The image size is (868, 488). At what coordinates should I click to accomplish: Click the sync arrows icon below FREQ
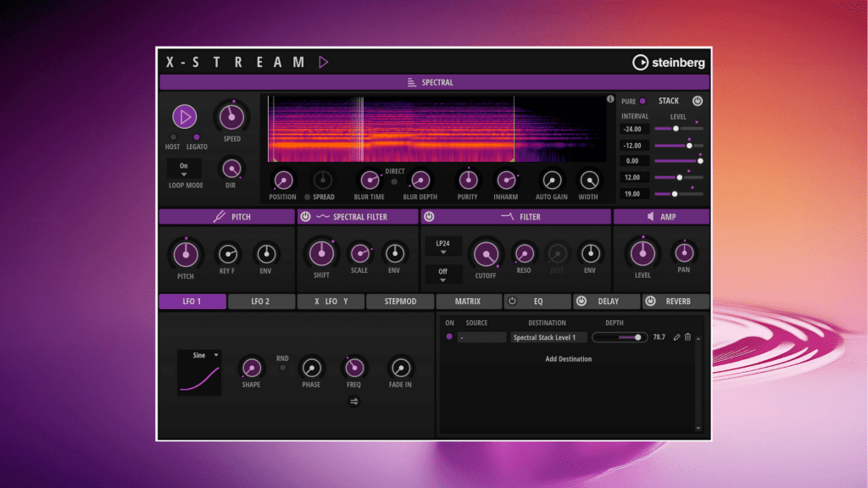(354, 402)
